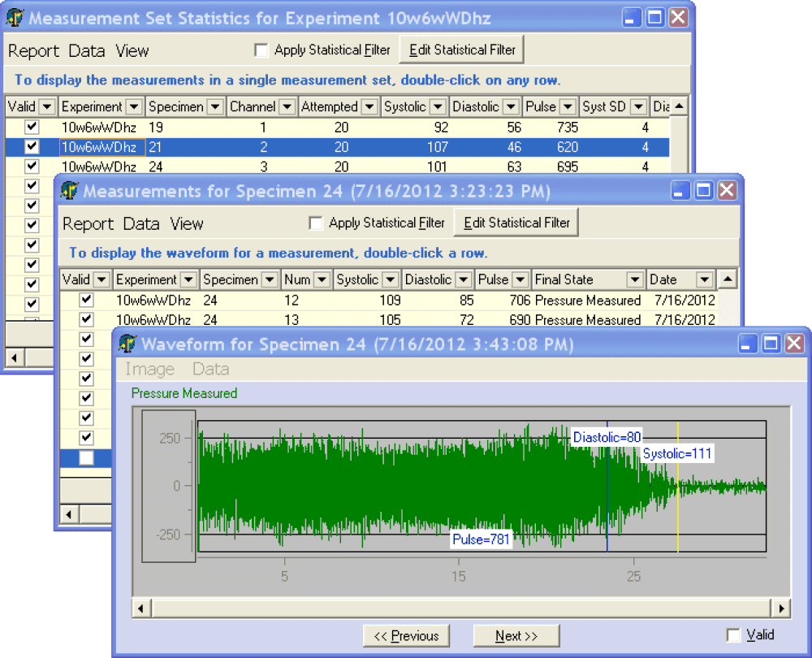The width and height of the screenshot is (812, 658).
Task: Click Edit Statistical Filter in Statistics window
Action: tap(462, 50)
